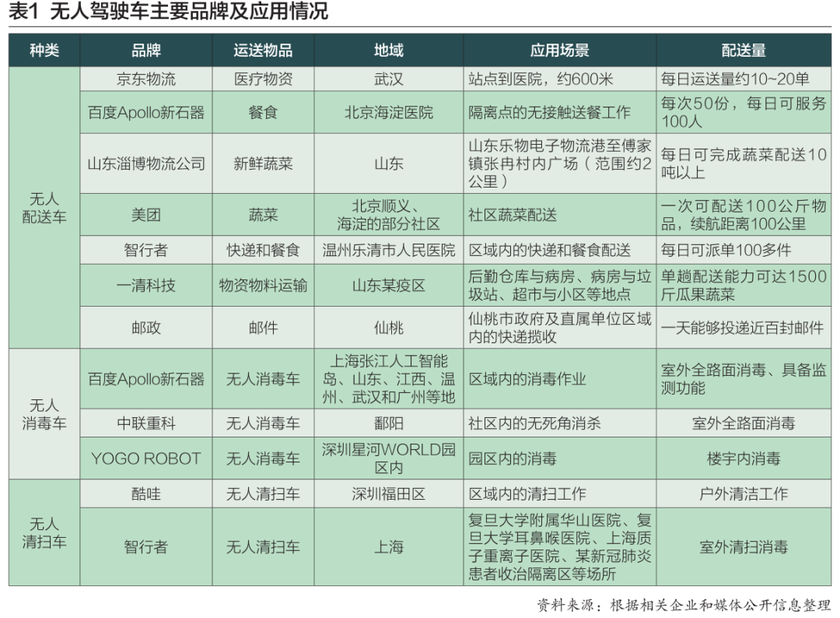
Task: Click the 医疗物资 cell
Action: 263,79
